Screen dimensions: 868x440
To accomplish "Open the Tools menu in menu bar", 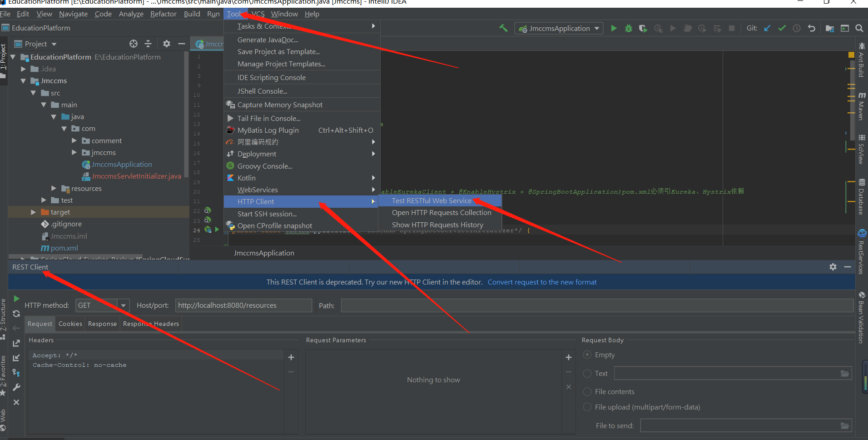I will point(234,14).
